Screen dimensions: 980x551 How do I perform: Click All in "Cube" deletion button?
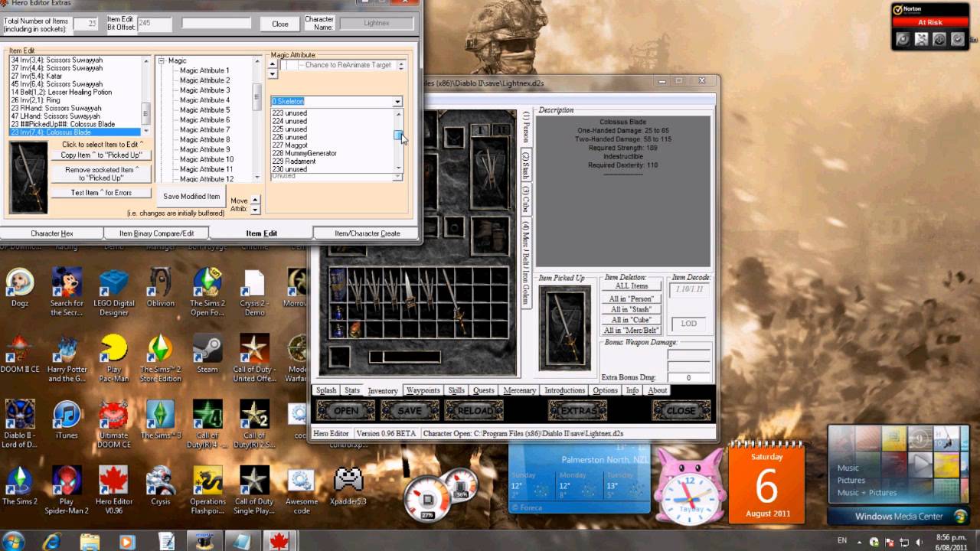[x=632, y=319]
